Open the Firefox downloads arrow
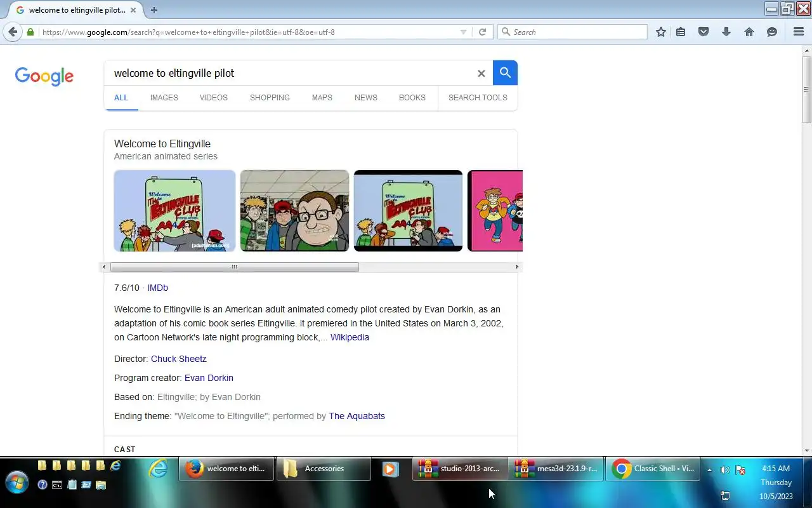812x508 pixels. [726, 32]
